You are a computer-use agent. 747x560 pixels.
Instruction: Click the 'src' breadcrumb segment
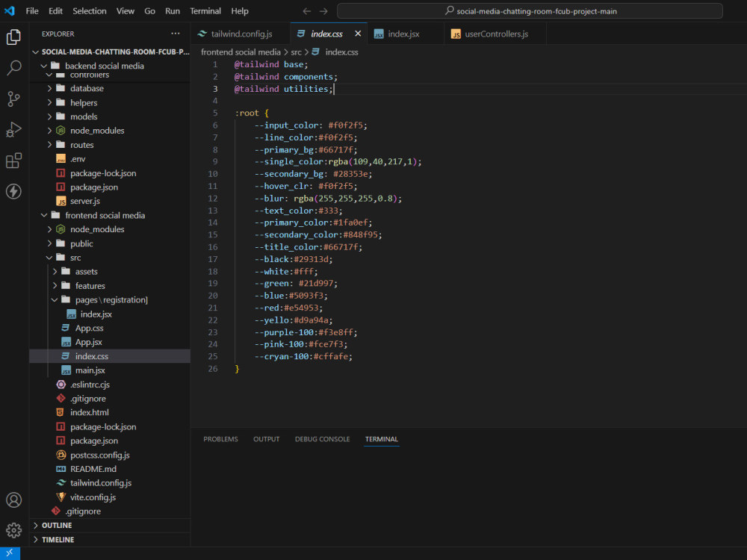[297, 52]
